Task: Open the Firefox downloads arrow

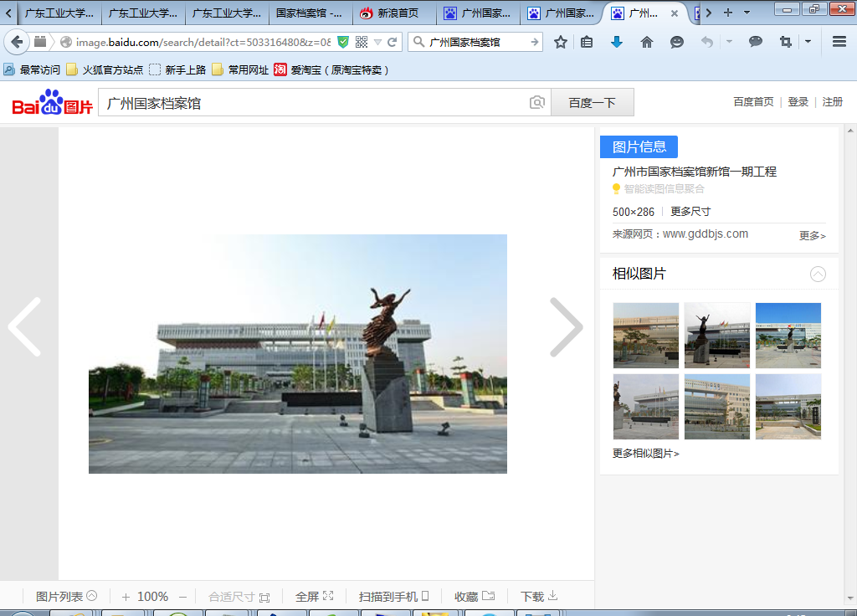Action: pyautogui.click(x=617, y=42)
